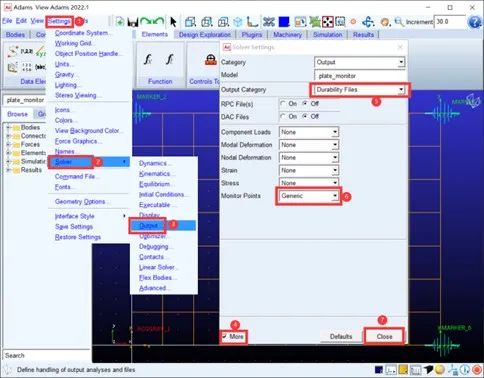The image size is (484, 378).
Task: Click the Search field in model browser
Action: pyautogui.click(x=47, y=356)
